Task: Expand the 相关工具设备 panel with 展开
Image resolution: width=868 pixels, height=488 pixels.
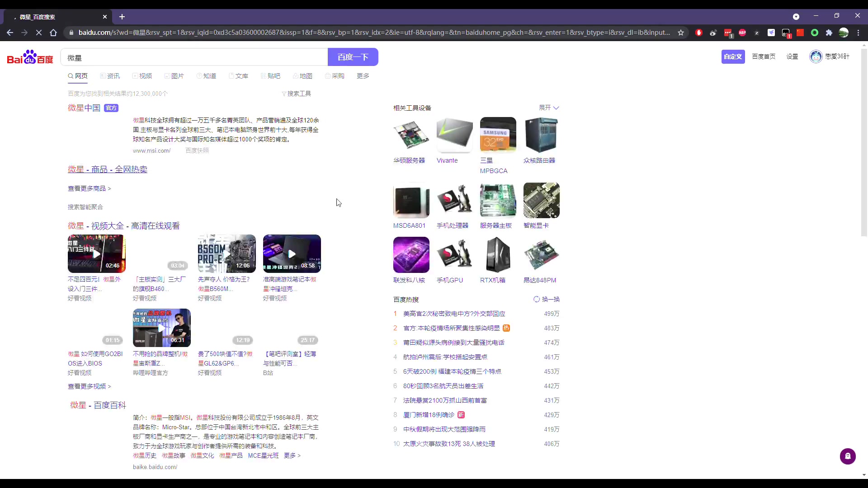Action: 549,108
